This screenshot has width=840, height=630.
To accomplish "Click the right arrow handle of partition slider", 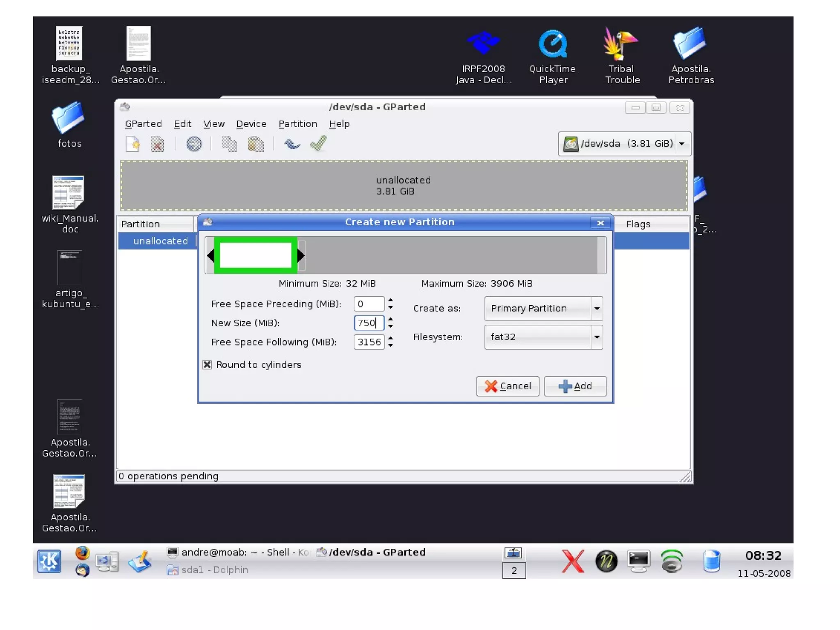I will [x=301, y=255].
